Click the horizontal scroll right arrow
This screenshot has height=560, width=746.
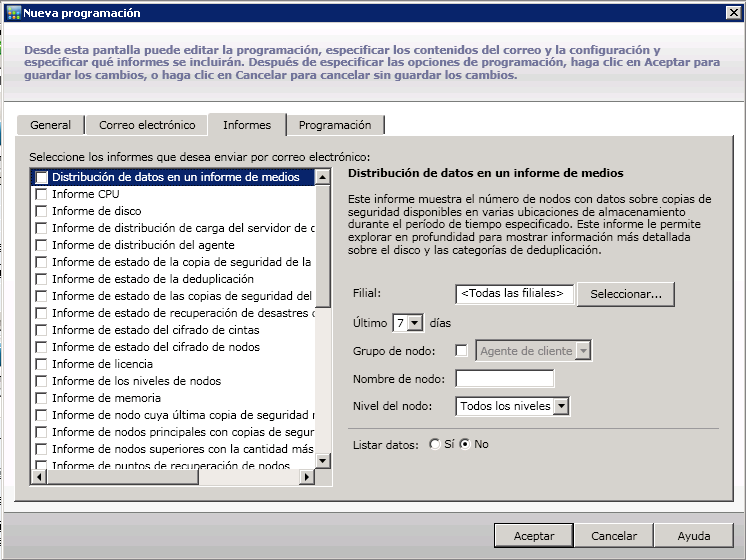(307, 477)
